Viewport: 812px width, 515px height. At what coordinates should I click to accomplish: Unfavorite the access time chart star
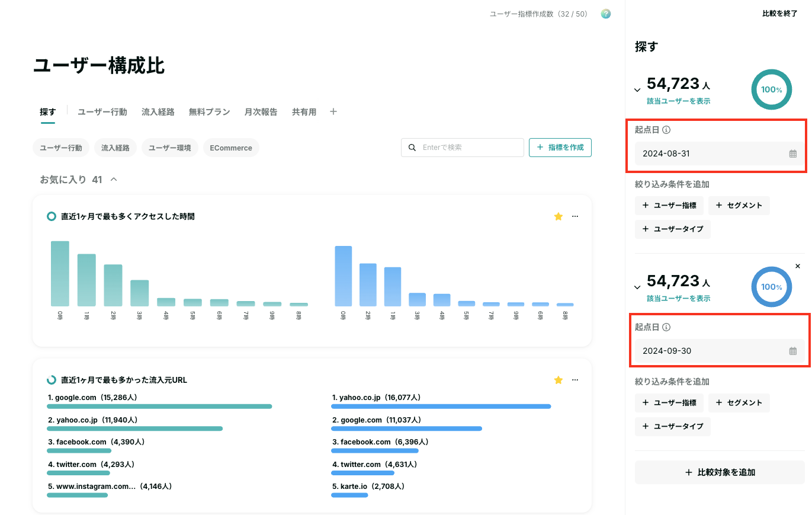pos(558,217)
